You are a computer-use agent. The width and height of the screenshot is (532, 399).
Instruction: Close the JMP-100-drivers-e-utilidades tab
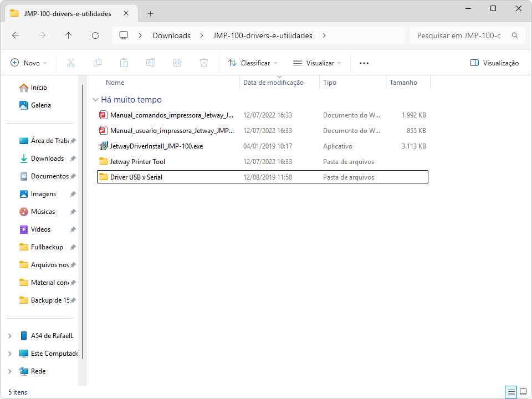click(x=126, y=13)
